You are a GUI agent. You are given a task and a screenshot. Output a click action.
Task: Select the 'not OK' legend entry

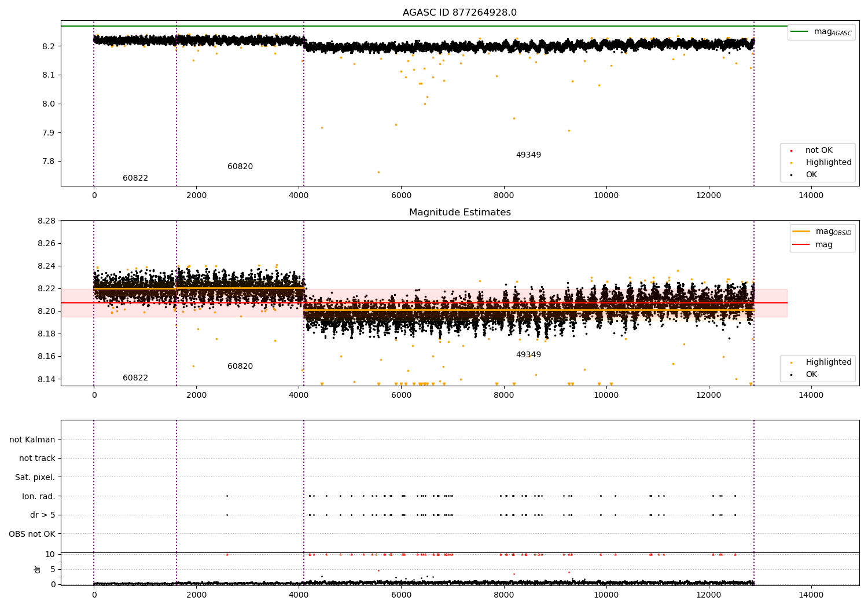pyautogui.click(x=819, y=151)
